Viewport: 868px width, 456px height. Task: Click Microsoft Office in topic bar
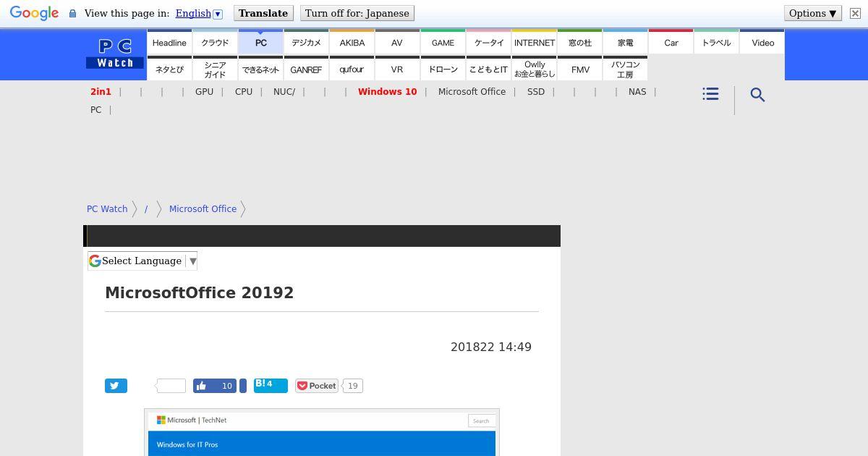tap(472, 92)
